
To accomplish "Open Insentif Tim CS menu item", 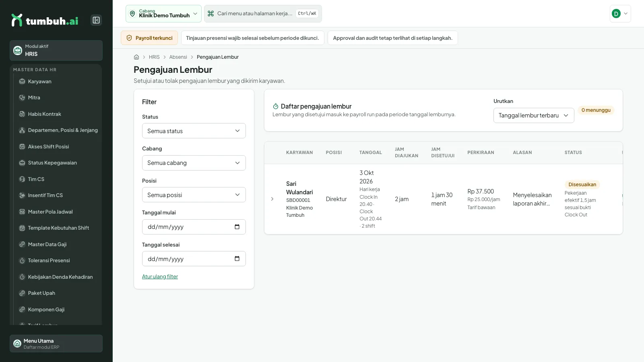I will tap(58, 195).
